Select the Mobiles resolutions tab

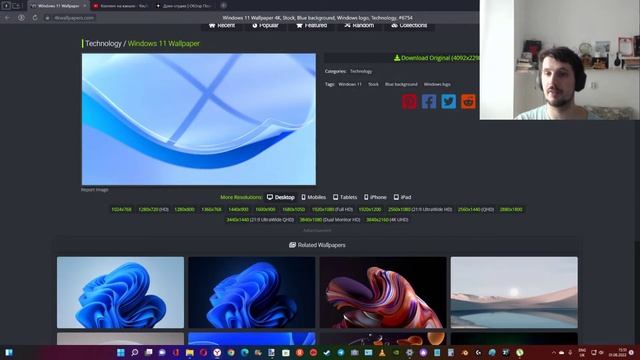[x=313, y=197]
